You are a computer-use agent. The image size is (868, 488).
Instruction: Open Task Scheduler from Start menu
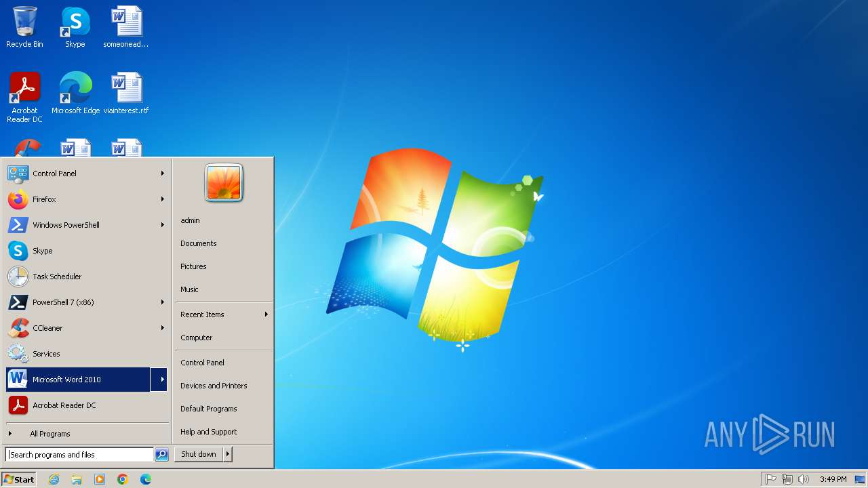tap(87, 277)
